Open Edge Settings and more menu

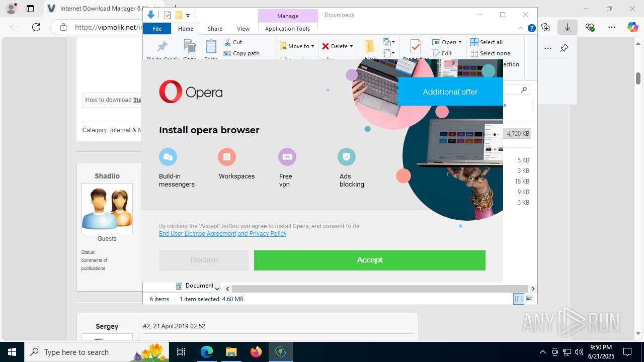[611, 27]
